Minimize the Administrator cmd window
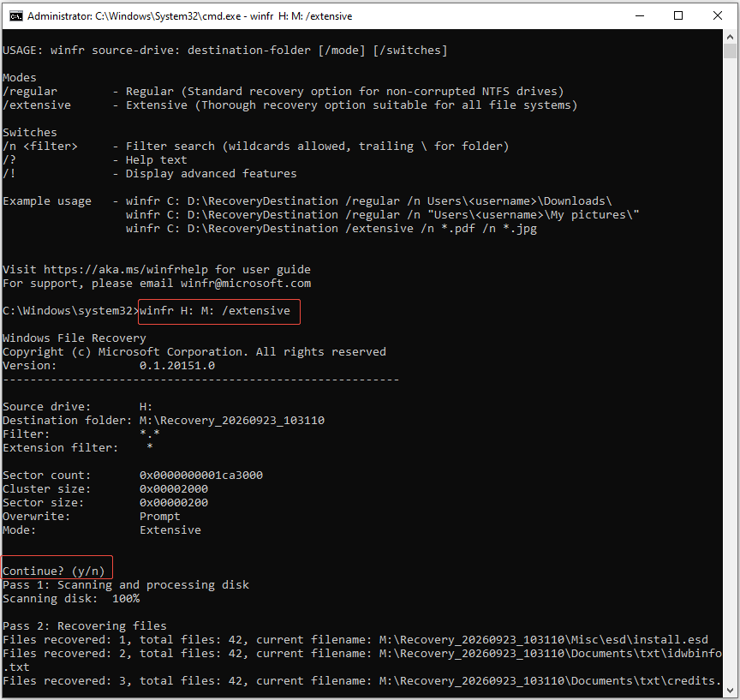The width and height of the screenshot is (740, 700). tap(640, 16)
